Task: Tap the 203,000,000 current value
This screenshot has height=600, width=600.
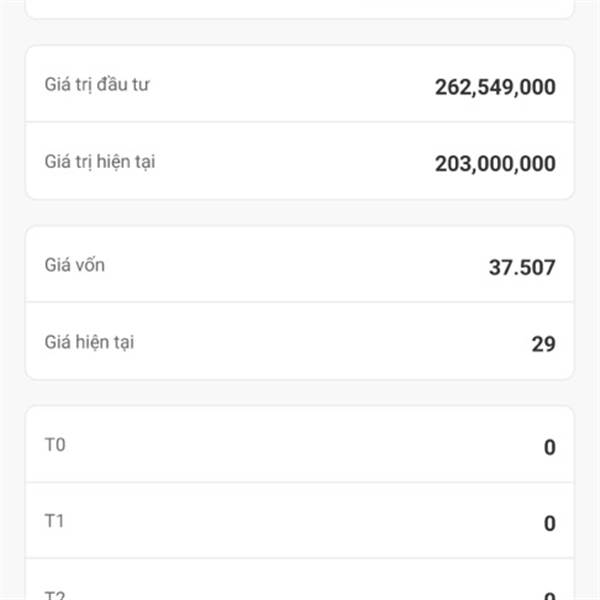Action: point(495,164)
